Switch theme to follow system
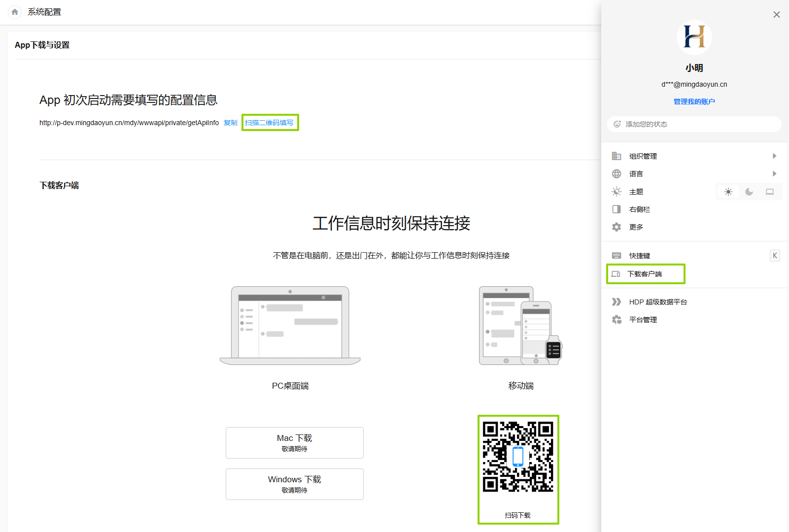This screenshot has height=532, width=789. tap(770, 192)
